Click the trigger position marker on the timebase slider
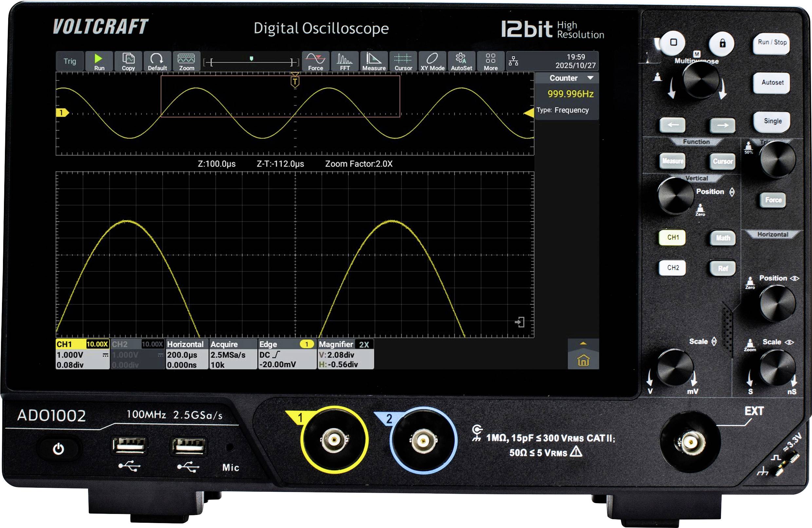812x528 pixels. (x=251, y=59)
